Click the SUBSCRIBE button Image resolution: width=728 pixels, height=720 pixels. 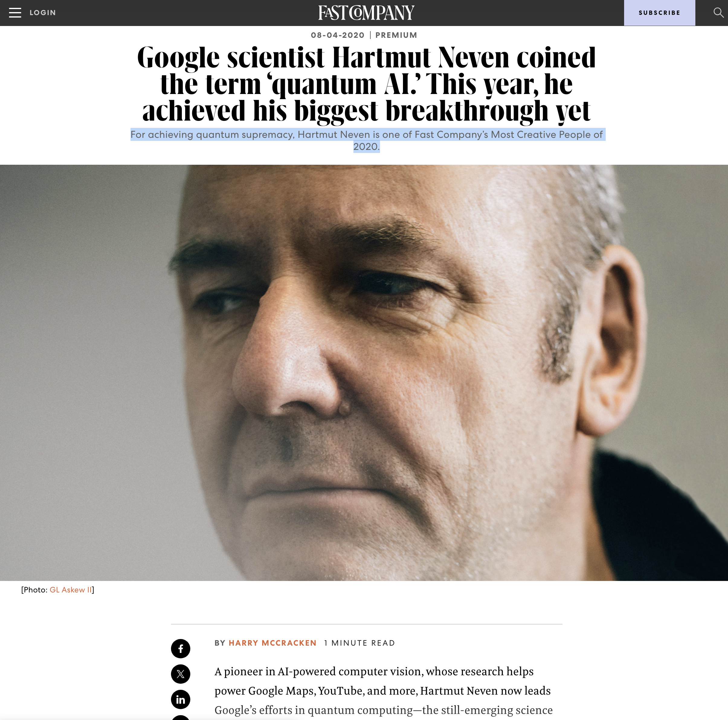point(659,13)
